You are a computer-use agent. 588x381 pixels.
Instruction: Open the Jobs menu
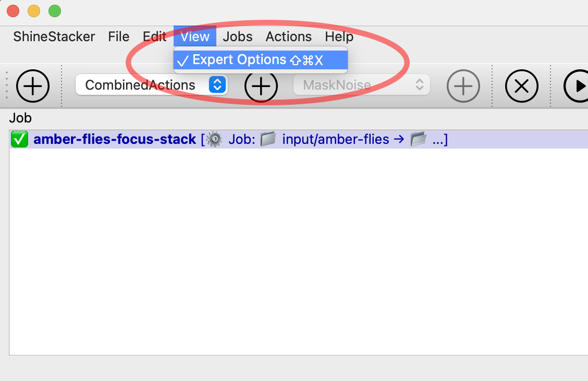click(x=238, y=37)
